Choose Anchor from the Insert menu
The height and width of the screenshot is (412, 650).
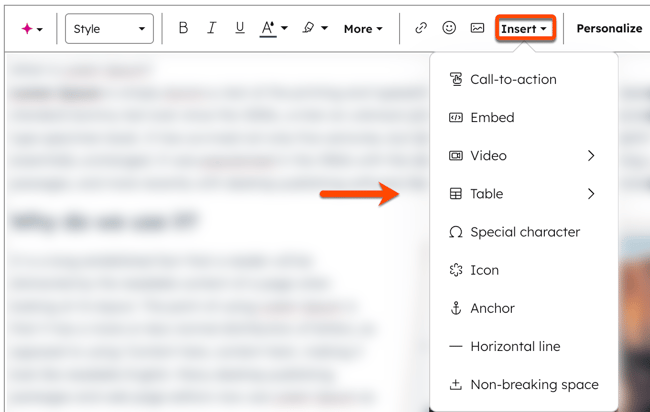tap(524, 308)
